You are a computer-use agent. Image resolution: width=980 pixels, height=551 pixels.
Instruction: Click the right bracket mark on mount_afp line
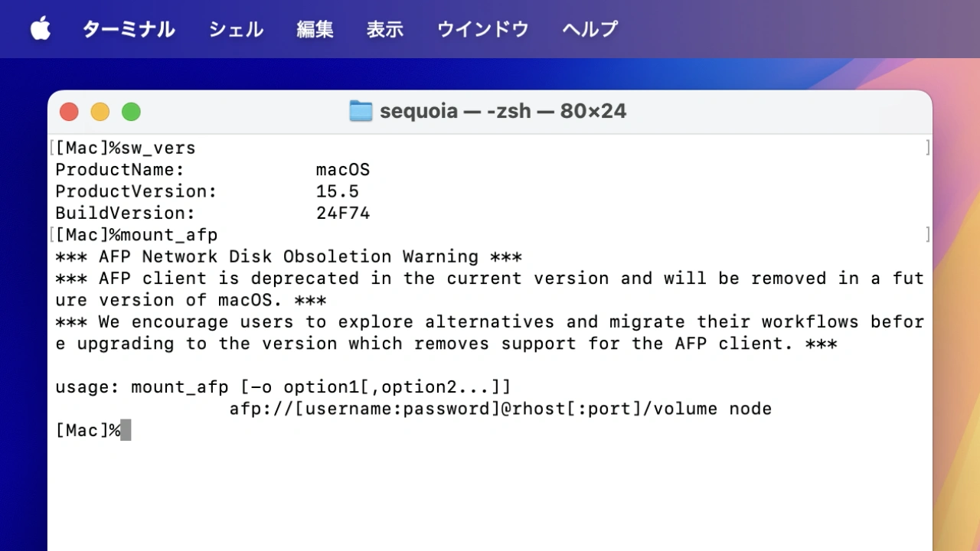(x=929, y=235)
